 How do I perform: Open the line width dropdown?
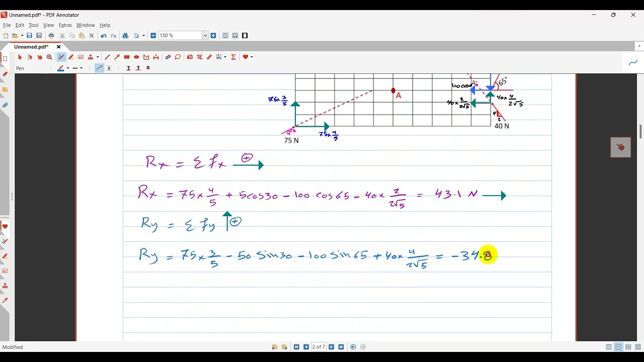tap(81, 68)
